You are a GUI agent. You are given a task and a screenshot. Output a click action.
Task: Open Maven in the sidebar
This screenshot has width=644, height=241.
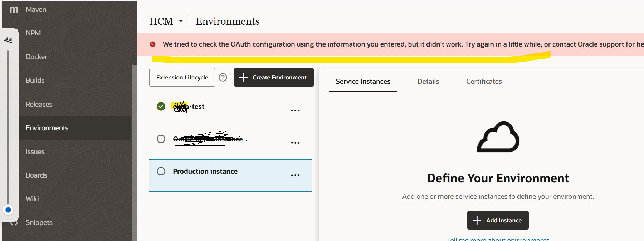pyautogui.click(x=36, y=10)
